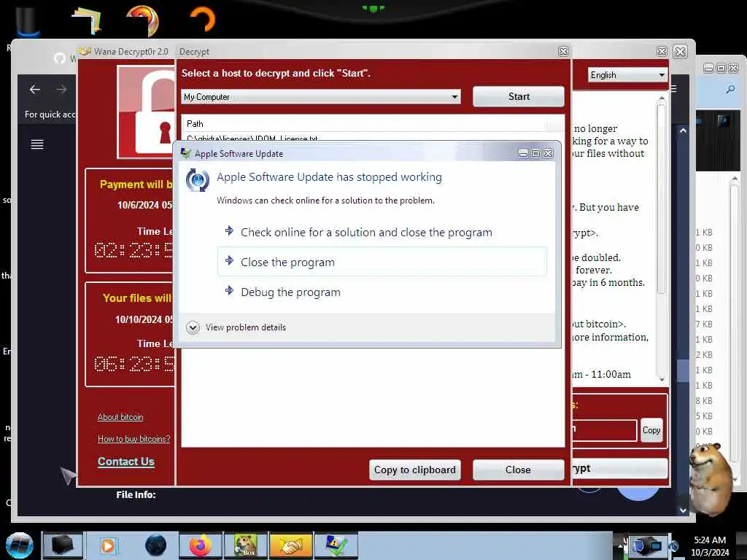Expand View problem details
Screen dimensions: 747x560
236,327
